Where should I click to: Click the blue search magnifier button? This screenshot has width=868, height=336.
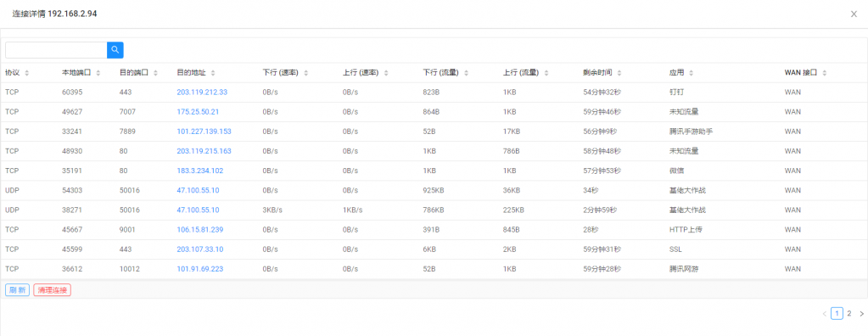click(x=115, y=50)
